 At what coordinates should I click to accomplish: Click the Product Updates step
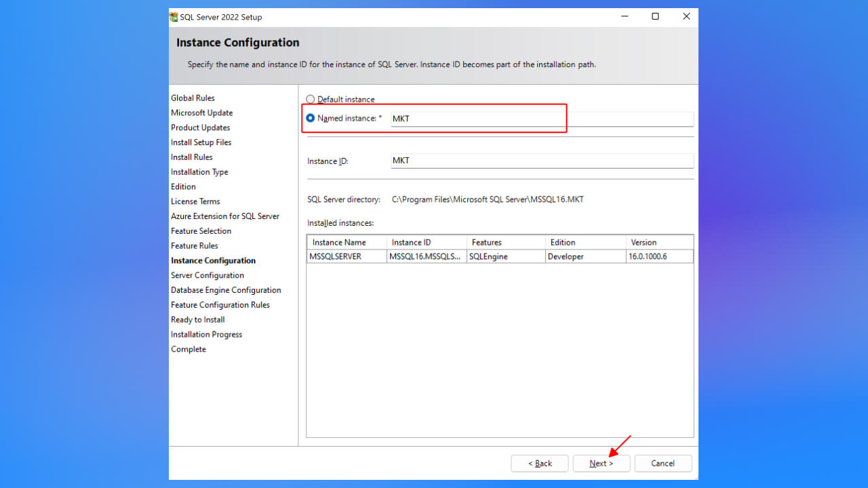point(201,128)
